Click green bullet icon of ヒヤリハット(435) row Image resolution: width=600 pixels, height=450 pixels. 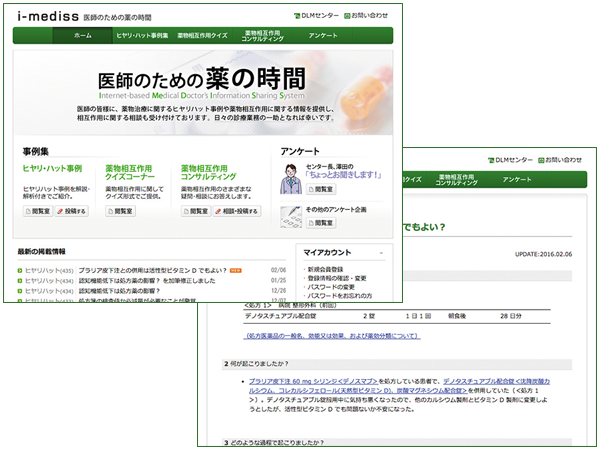(20, 271)
